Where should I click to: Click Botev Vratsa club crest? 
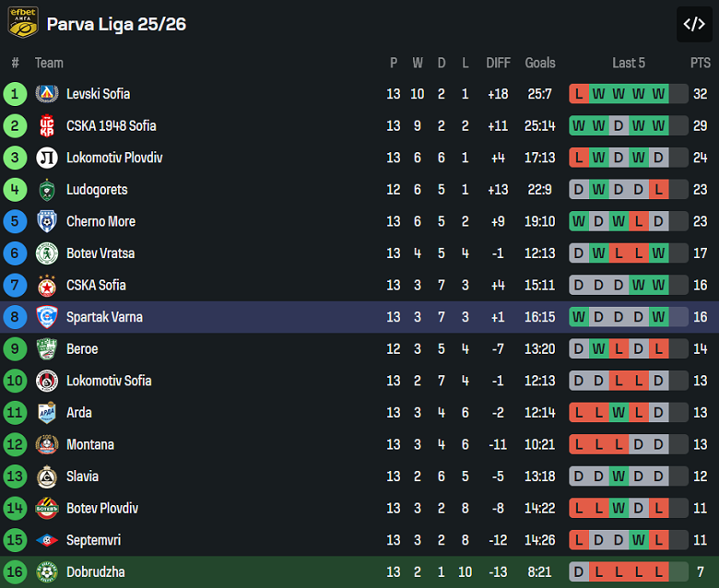point(47,253)
